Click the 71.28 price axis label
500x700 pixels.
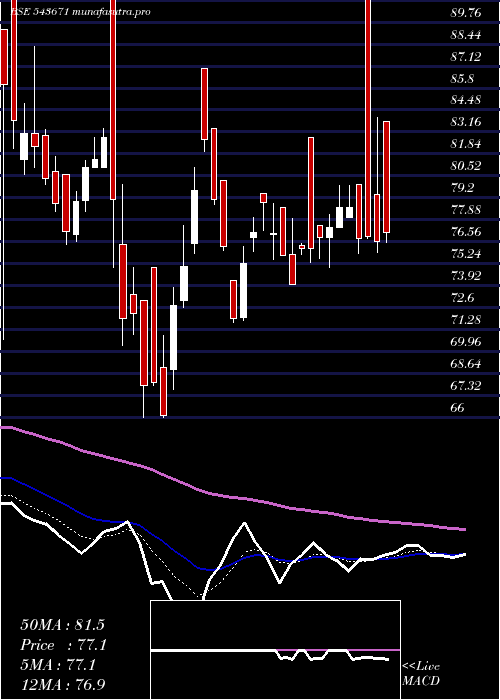click(x=466, y=319)
